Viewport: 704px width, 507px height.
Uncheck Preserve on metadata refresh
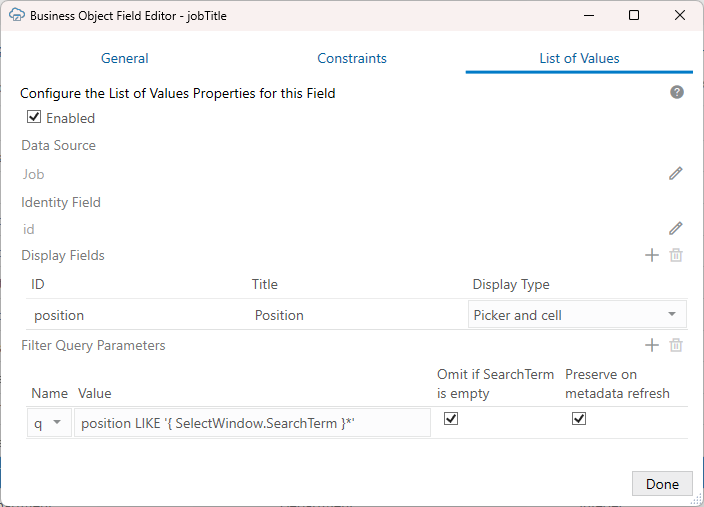tap(579, 419)
